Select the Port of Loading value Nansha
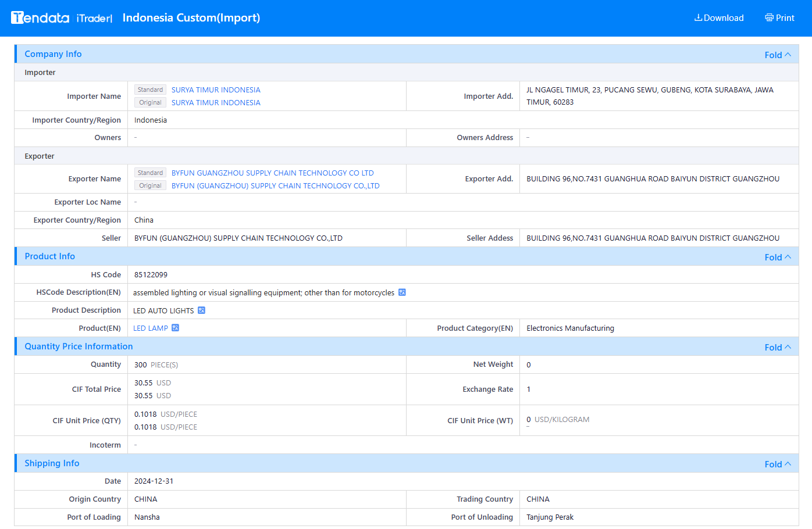The width and height of the screenshot is (812, 529). [147, 517]
